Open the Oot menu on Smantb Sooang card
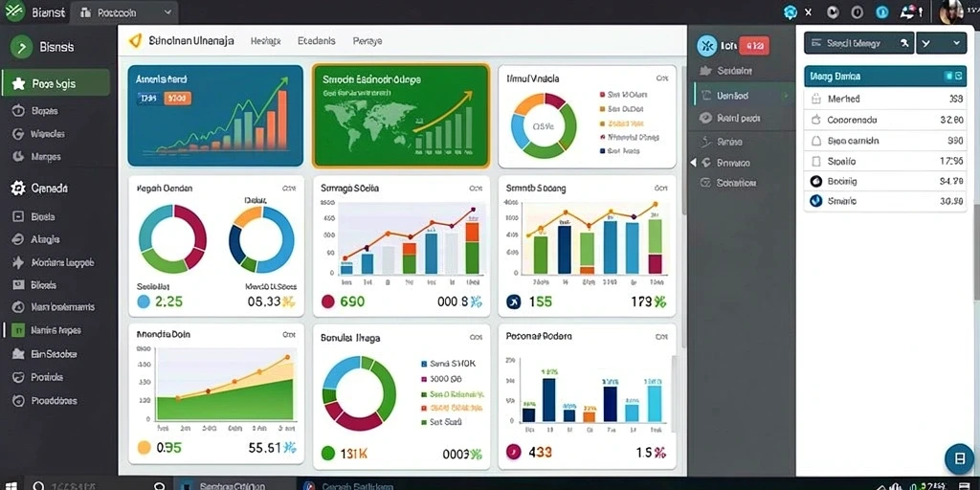This screenshot has height=490, width=980. (x=660, y=189)
